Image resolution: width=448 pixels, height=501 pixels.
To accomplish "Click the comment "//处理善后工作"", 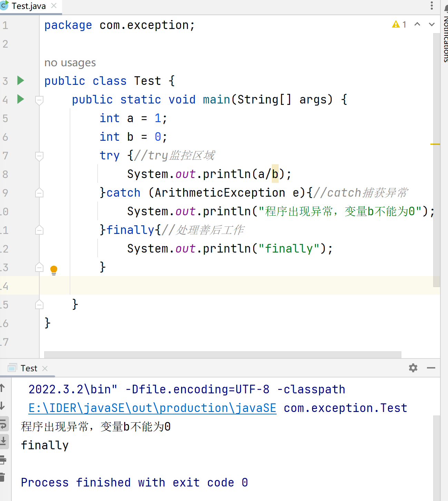I will pos(203,230).
